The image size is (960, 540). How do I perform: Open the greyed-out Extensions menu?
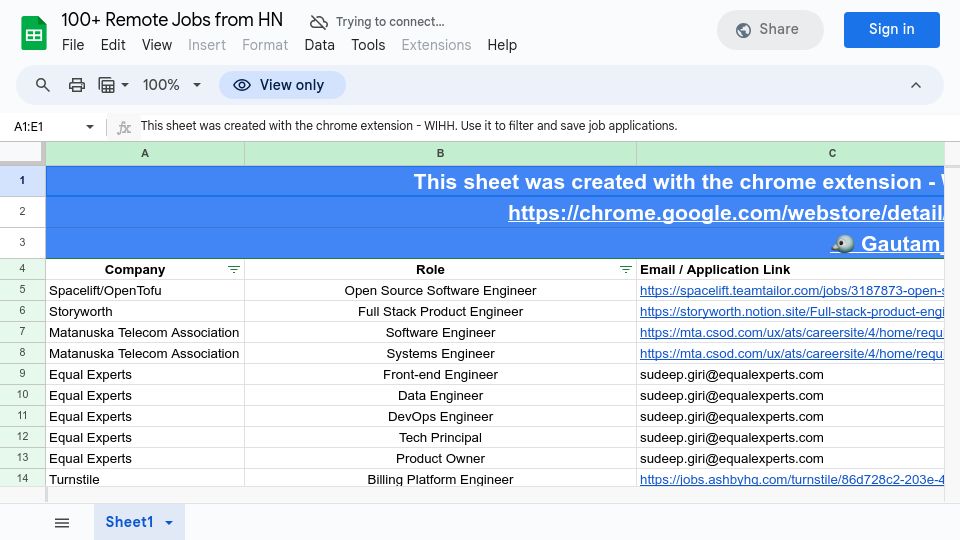437,45
